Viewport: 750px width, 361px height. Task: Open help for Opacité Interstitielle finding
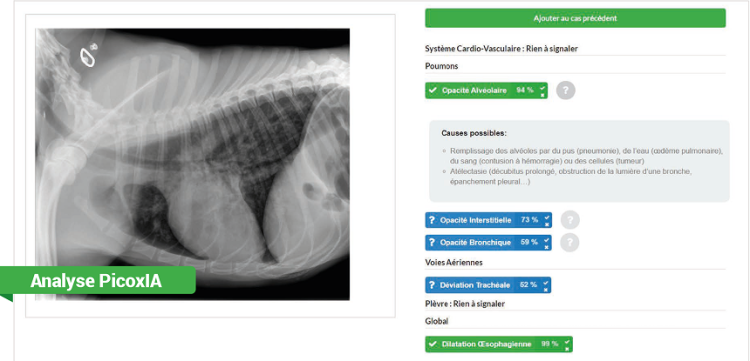(570, 220)
